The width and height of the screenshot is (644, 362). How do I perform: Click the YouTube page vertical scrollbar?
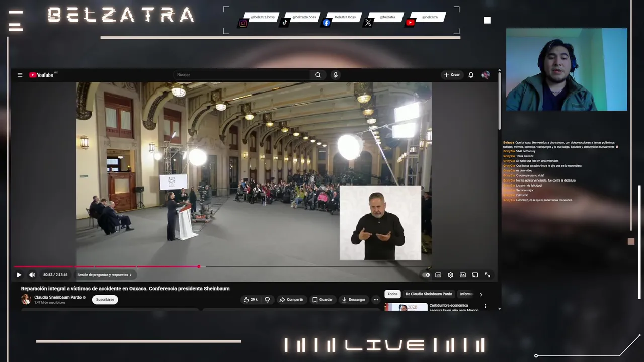tap(499, 101)
